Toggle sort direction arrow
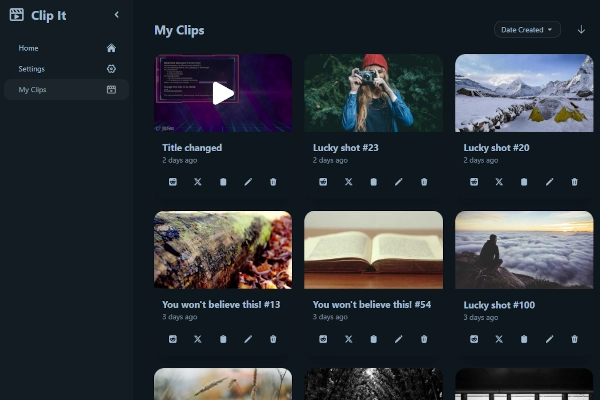The width and height of the screenshot is (600, 400). 581,29
